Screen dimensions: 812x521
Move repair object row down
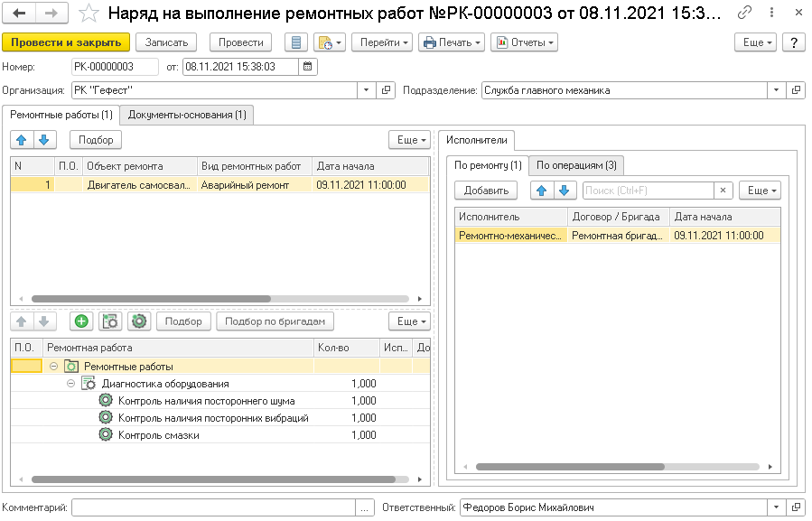[x=44, y=140]
